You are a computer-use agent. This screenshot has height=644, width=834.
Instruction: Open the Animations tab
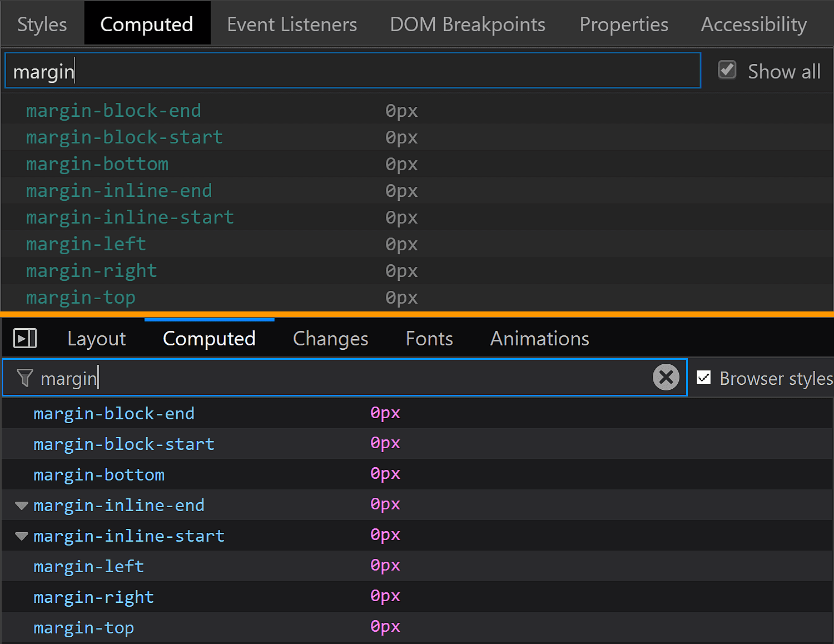point(539,338)
